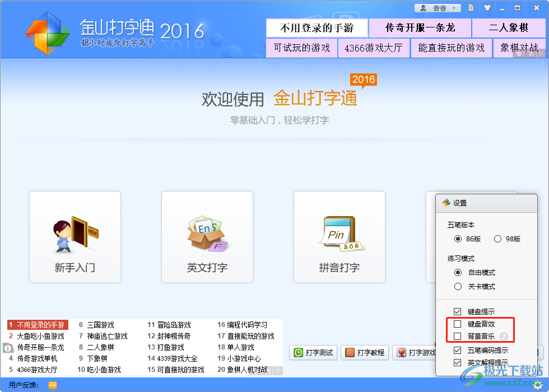Close the 金山打字通 window
This screenshot has height=392, width=549.
(x=537, y=8)
